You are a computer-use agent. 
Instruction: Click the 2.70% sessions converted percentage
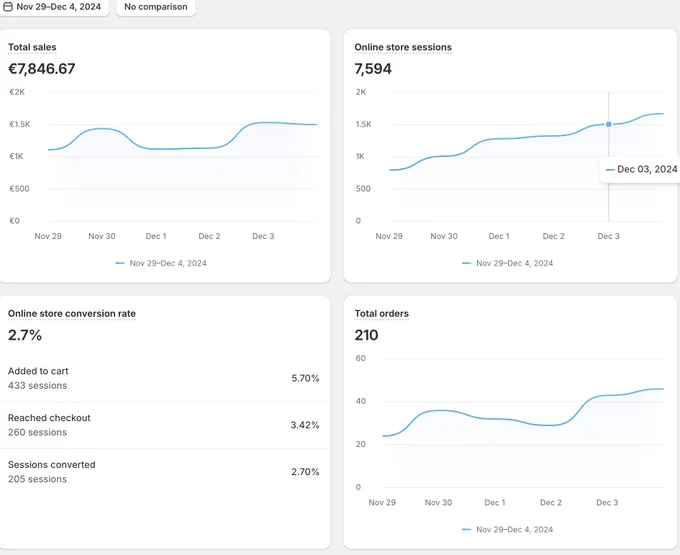[305, 472]
